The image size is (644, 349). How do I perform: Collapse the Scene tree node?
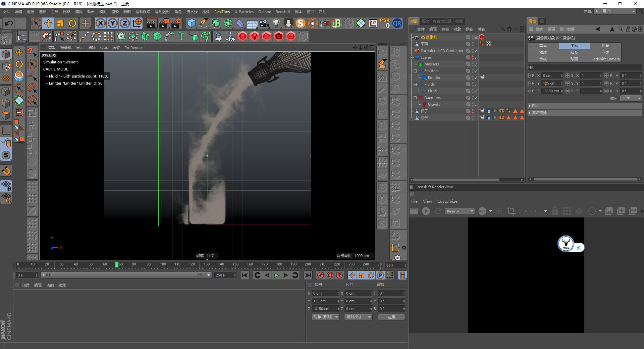click(412, 57)
